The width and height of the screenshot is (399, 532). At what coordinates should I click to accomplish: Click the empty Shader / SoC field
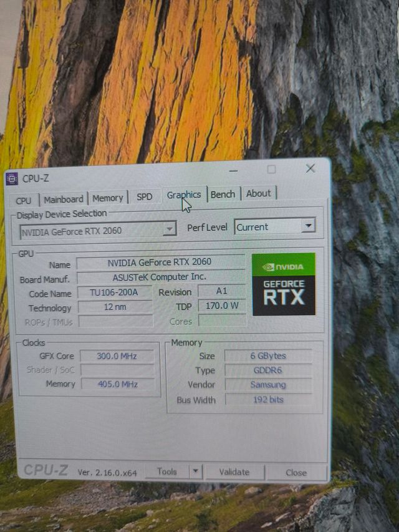point(117,370)
